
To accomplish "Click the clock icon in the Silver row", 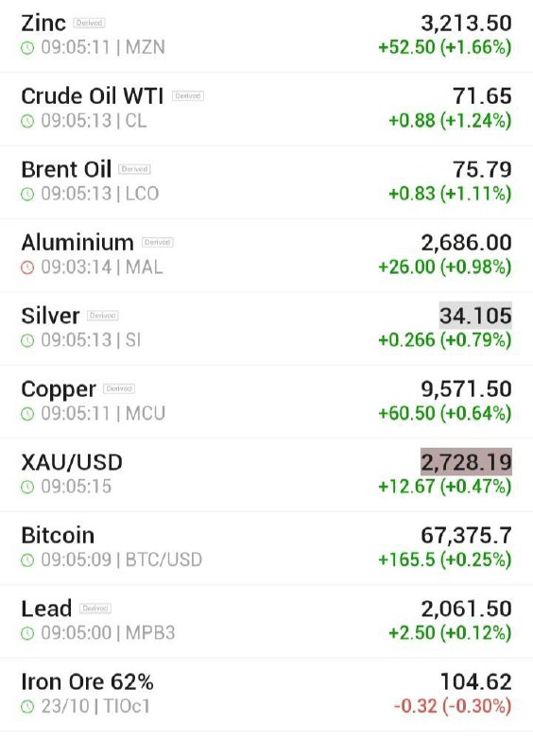I will tap(27, 340).
